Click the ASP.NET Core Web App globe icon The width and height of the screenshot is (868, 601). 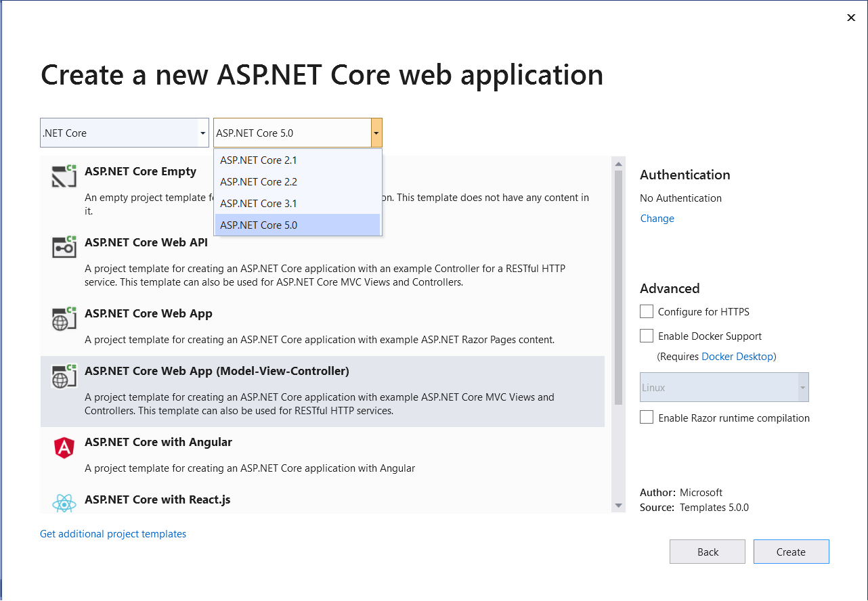click(x=64, y=318)
